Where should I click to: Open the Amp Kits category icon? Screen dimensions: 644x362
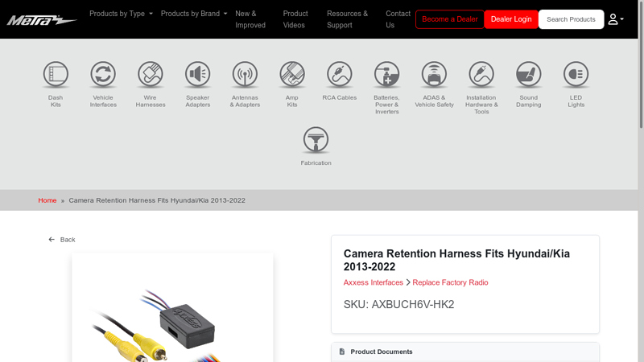click(x=292, y=74)
